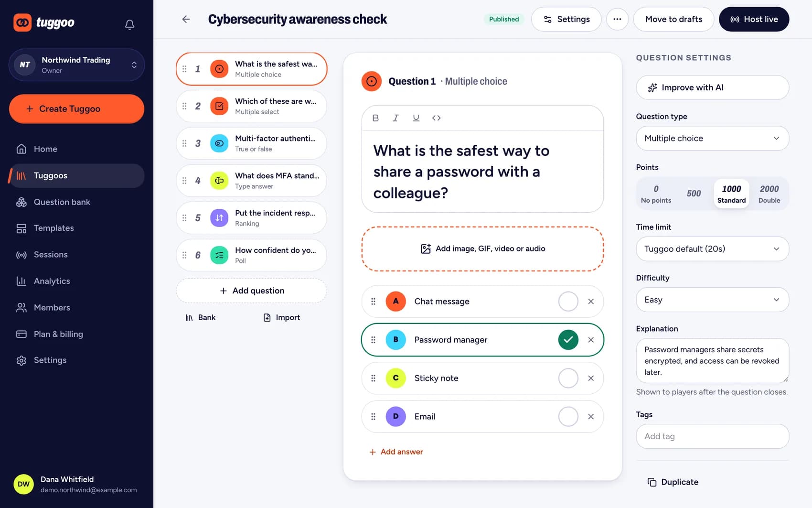Delete the Sticky note answer
The width and height of the screenshot is (812, 508).
[x=591, y=378]
